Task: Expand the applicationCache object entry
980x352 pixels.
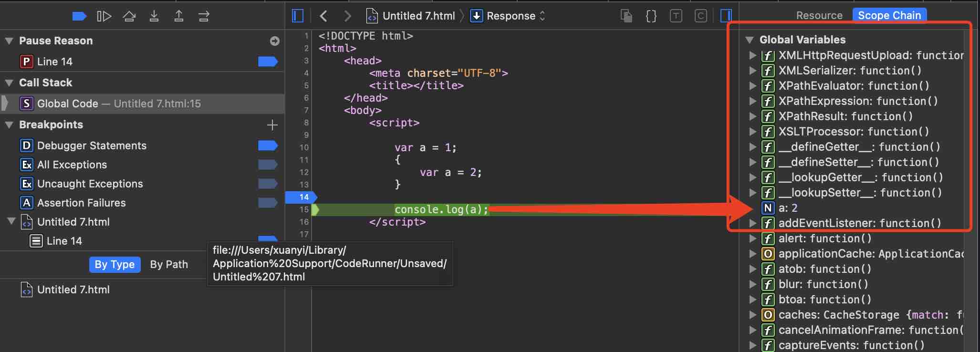Action: pos(753,254)
